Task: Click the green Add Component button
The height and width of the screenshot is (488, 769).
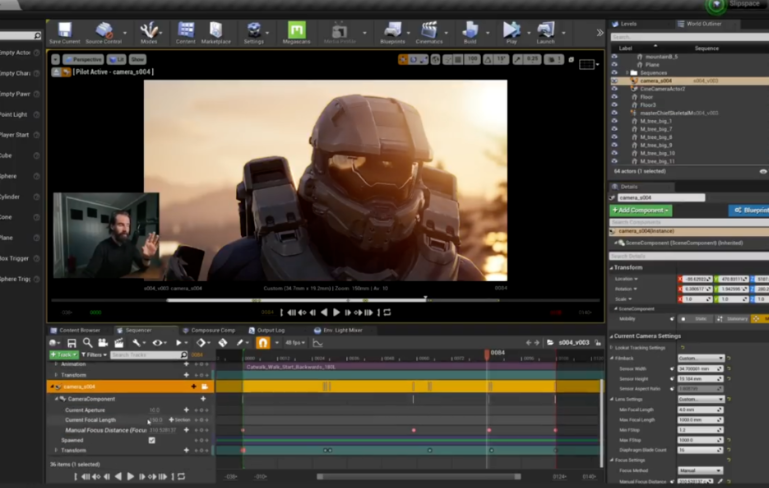Action: (640, 210)
